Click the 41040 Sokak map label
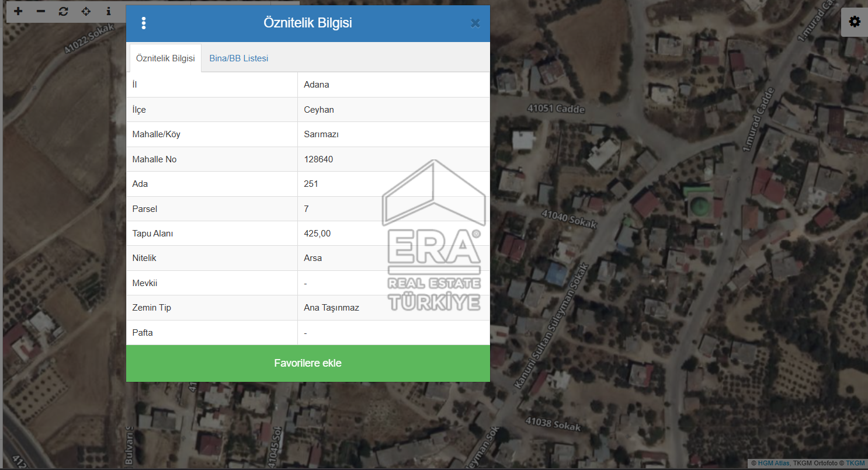This screenshot has height=470, width=868. coord(569,220)
